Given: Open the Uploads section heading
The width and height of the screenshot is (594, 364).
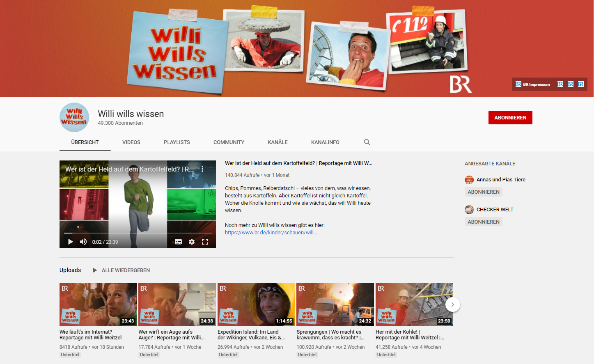Looking at the screenshot, I should point(70,270).
